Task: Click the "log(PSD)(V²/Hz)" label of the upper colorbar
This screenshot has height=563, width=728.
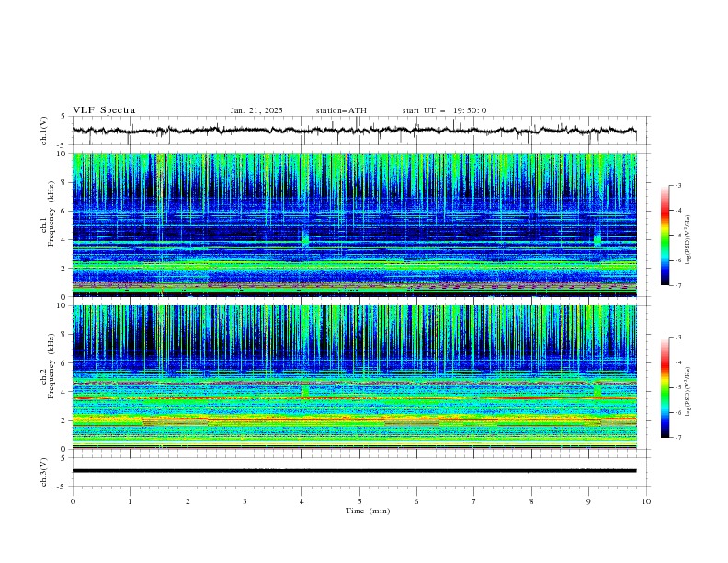Action: point(688,240)
